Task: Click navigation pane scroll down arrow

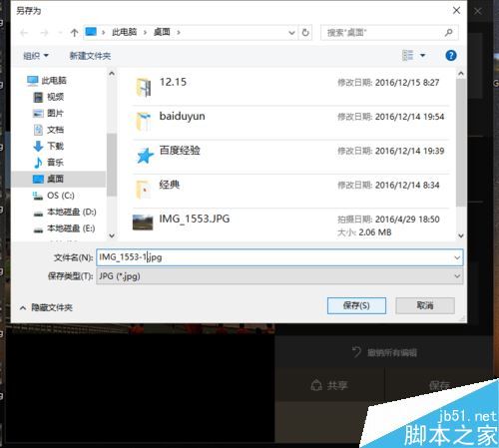Action: [112, 235]
